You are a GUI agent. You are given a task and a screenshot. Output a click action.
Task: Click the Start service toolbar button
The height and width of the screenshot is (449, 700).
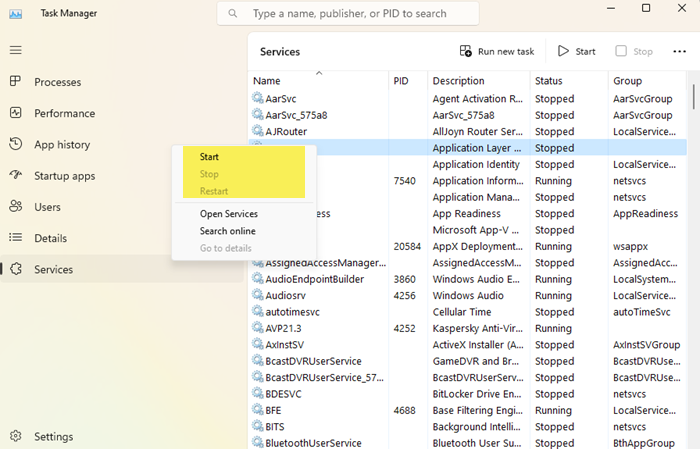[577, 51]
